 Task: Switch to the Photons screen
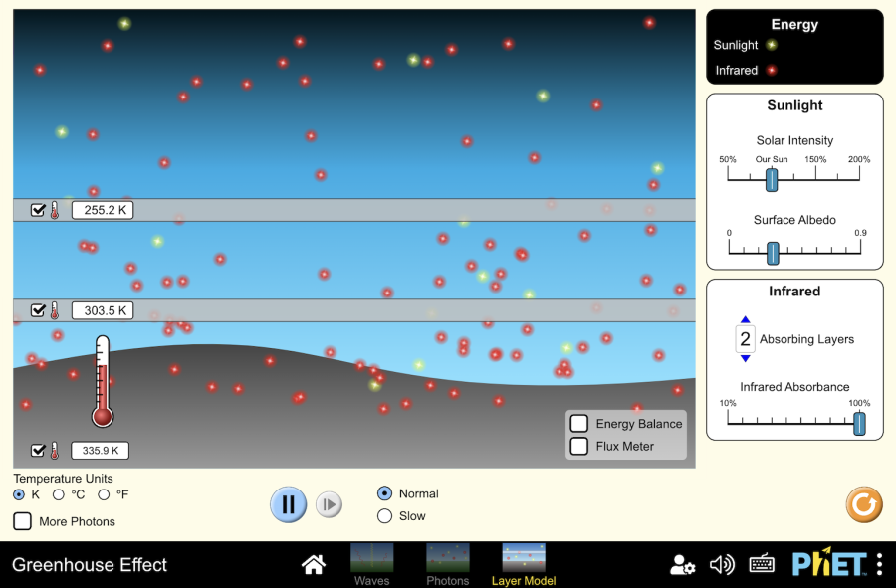pyautogui.click(x=447, y=563)
